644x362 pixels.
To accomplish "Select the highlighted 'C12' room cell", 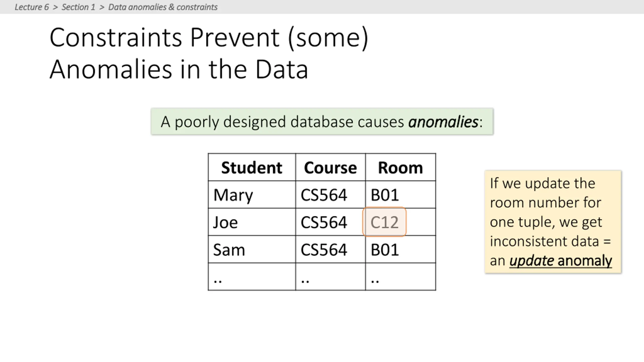I will (x=384, y=222).
